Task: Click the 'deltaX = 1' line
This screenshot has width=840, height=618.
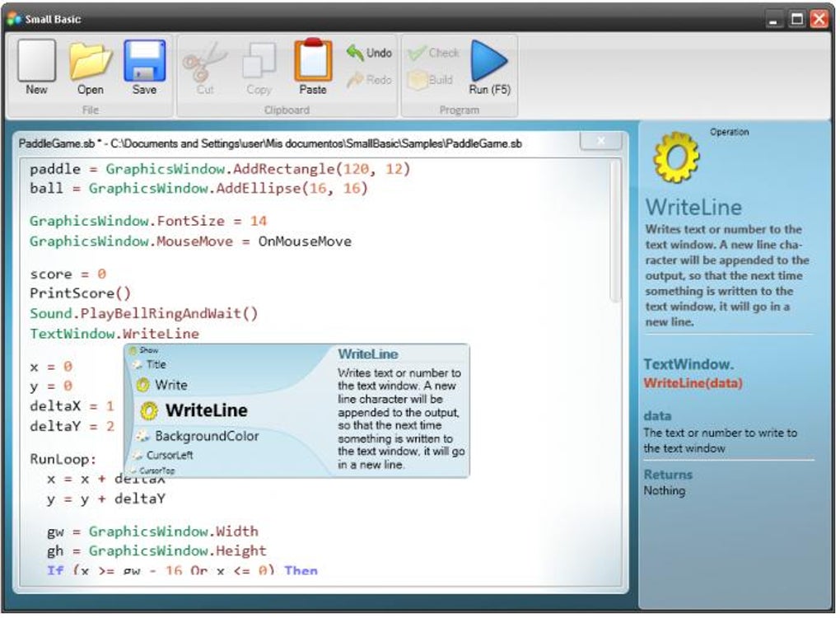Action: 72,406
